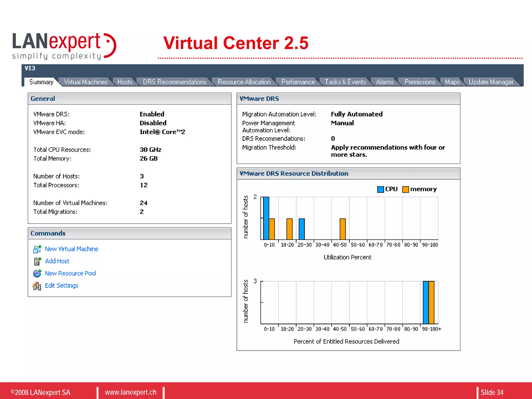532x399 pixels.
Task: Switch to the Maps tab
Action: [452, 82]
